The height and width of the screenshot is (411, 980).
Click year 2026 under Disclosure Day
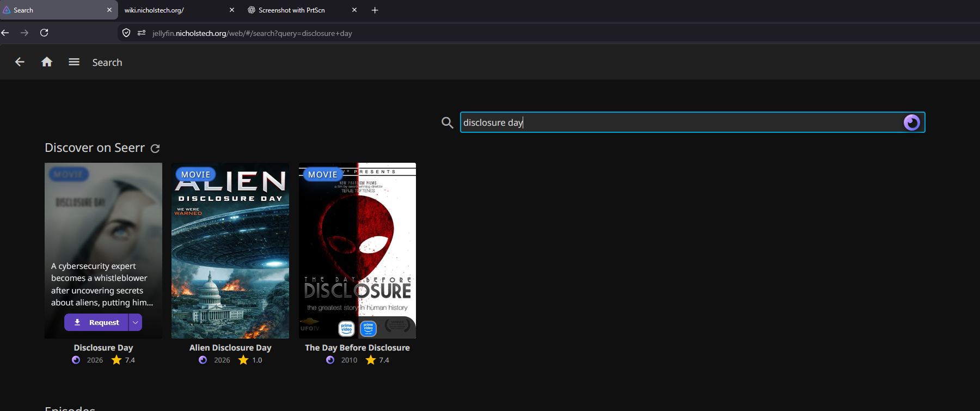(x=95, y=360)
